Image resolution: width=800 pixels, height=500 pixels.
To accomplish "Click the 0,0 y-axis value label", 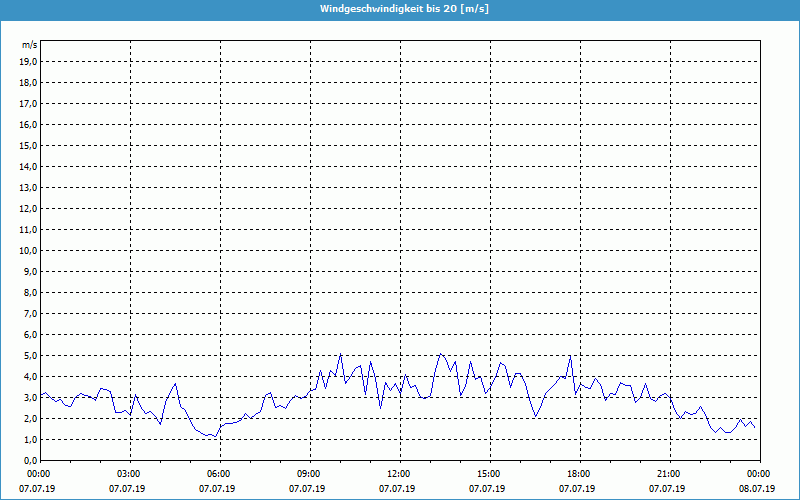I will tap(30, 460).
